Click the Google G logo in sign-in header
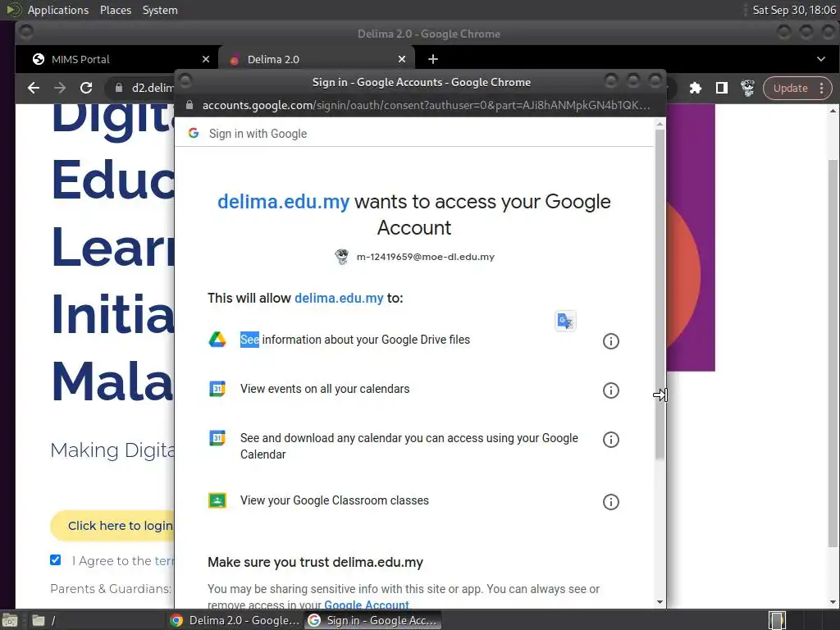Screen dimensions: 840x630 (x=194, y=134)
